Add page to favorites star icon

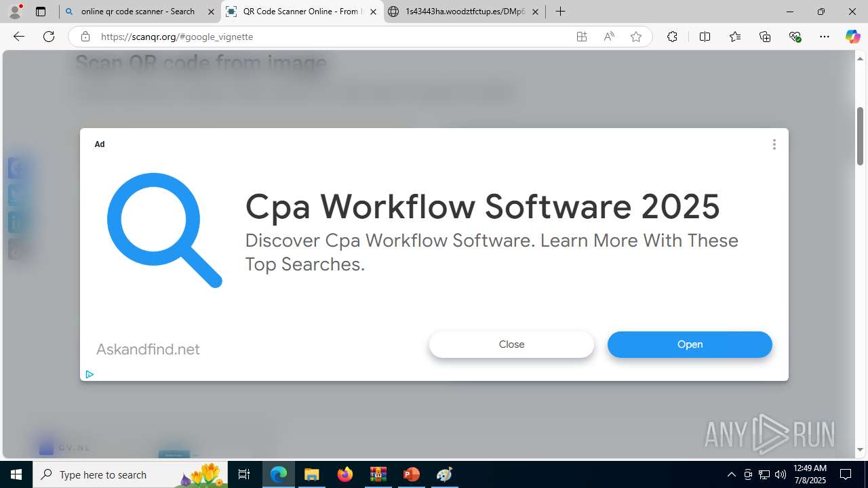point(636,37)
